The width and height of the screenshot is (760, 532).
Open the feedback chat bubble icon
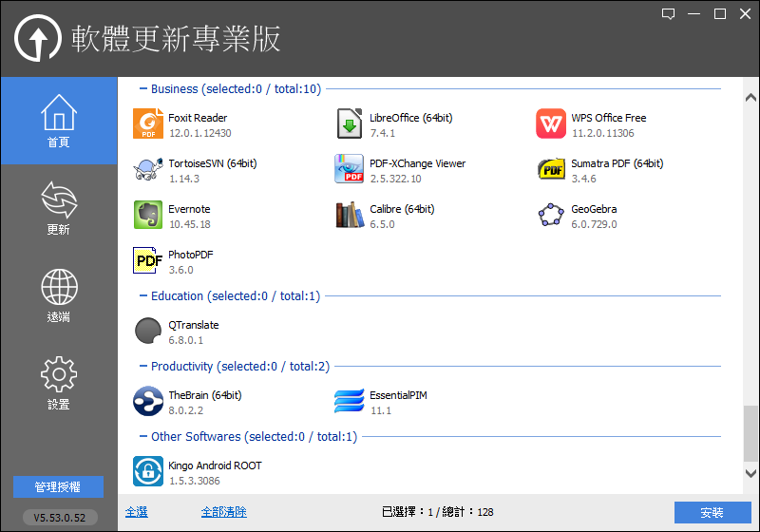[669, 14]
